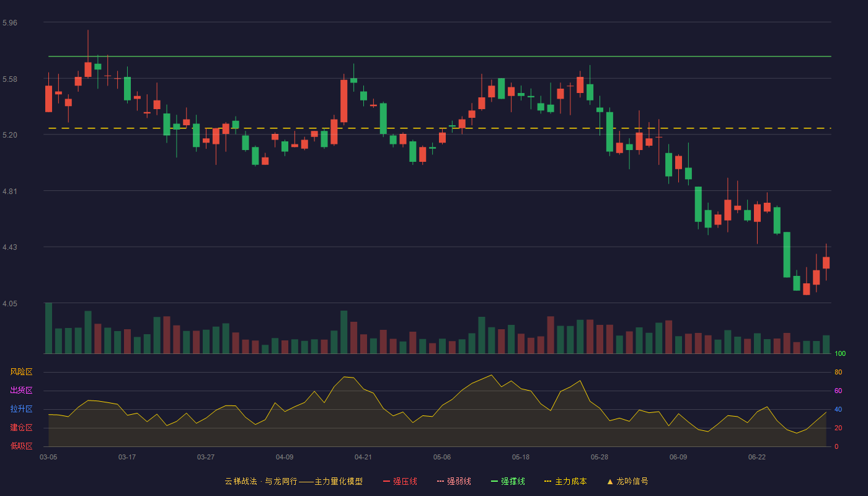The image size is (868, 496).
Task: Toggle the 龙吟信号 legend entry
Action: point(627,481)
